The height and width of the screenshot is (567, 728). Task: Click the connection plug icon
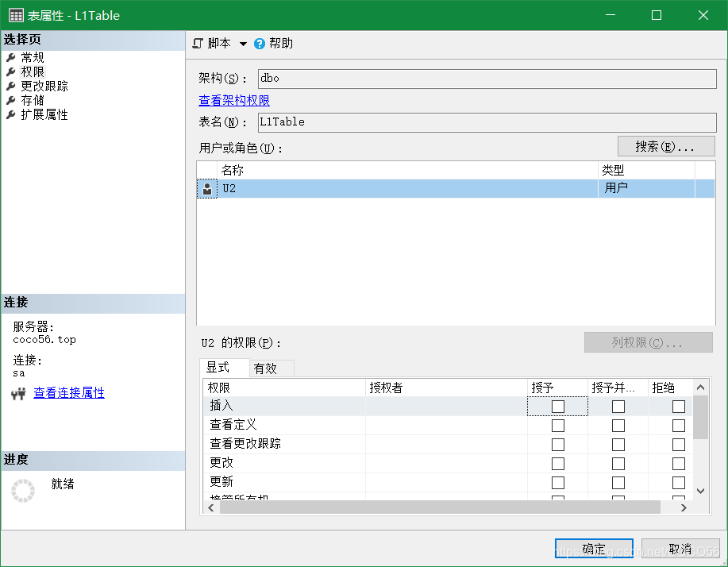[18, 394]
